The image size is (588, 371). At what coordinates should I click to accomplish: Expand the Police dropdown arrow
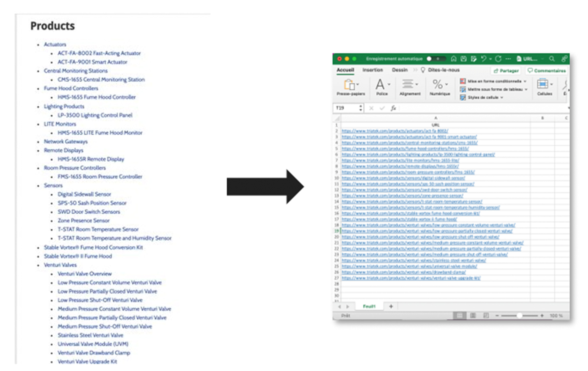(x=389, y=84)
